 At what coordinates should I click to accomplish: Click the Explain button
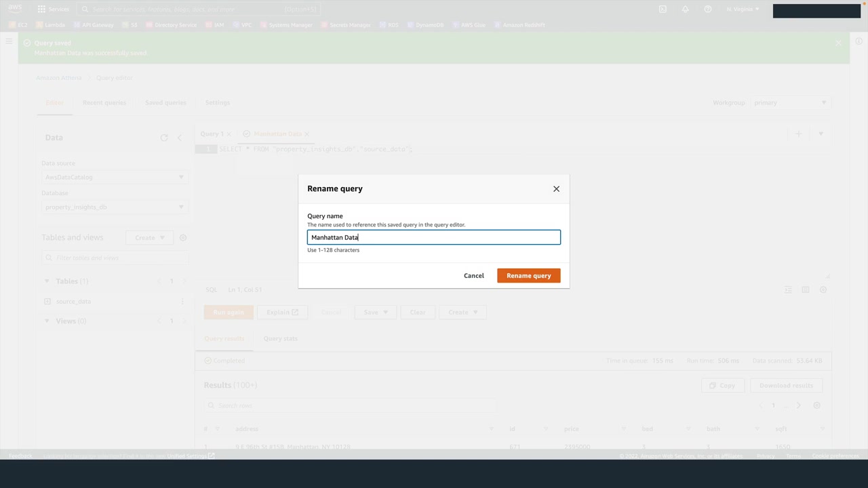click(282, 312)
